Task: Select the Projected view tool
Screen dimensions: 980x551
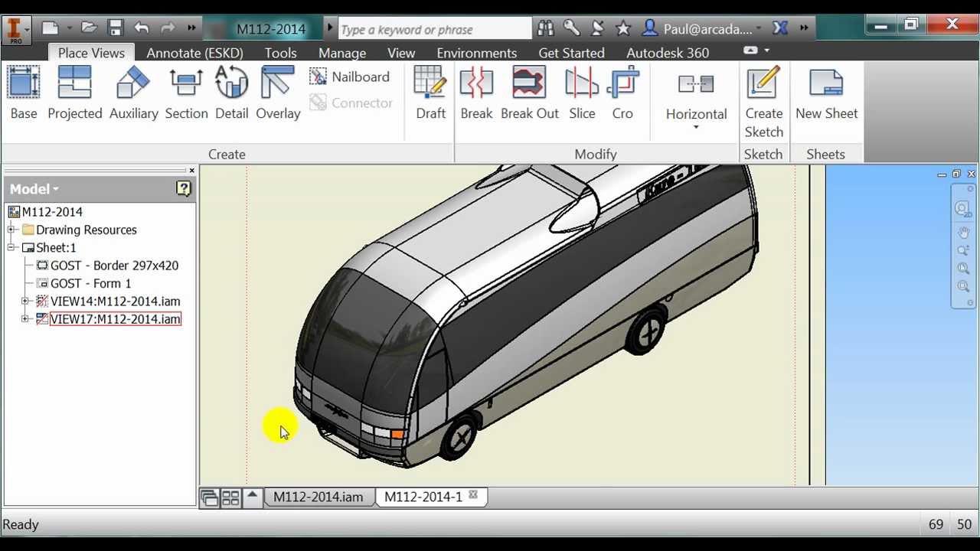Action: tap(74, 93)
